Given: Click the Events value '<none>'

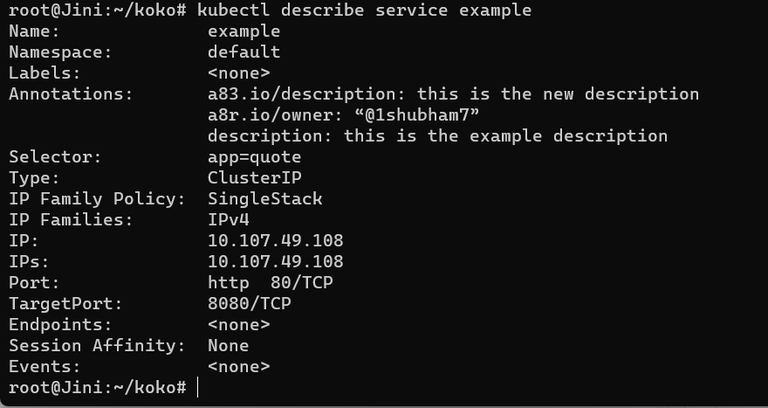Looking at the screenshot, I should [x=239, y=367].
